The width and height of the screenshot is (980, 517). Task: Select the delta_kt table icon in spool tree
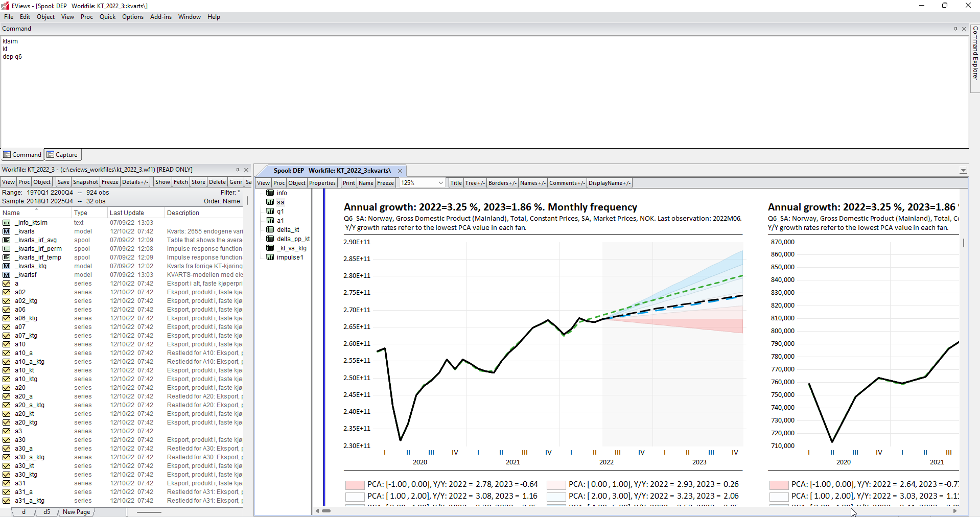point(270,230)
